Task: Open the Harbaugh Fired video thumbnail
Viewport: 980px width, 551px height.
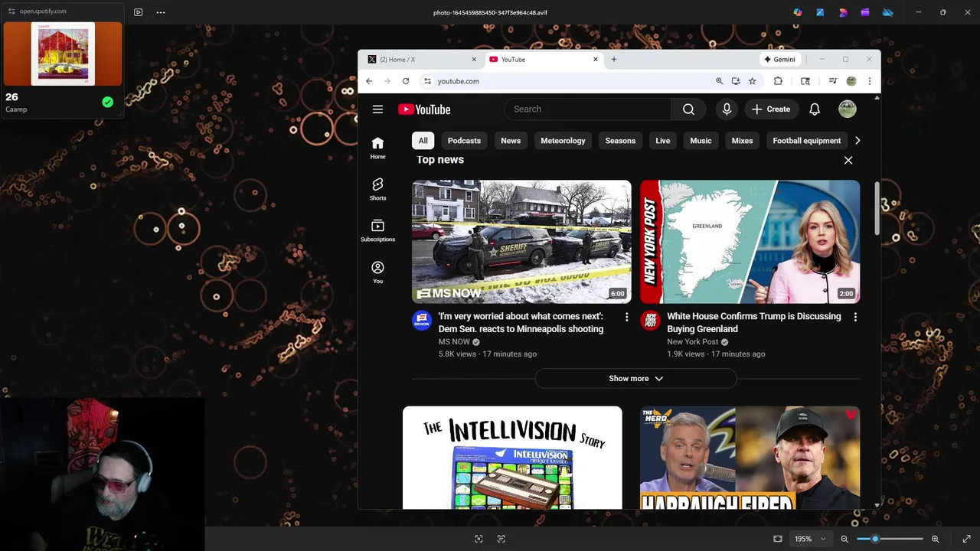Action: [x=750, y=458]
